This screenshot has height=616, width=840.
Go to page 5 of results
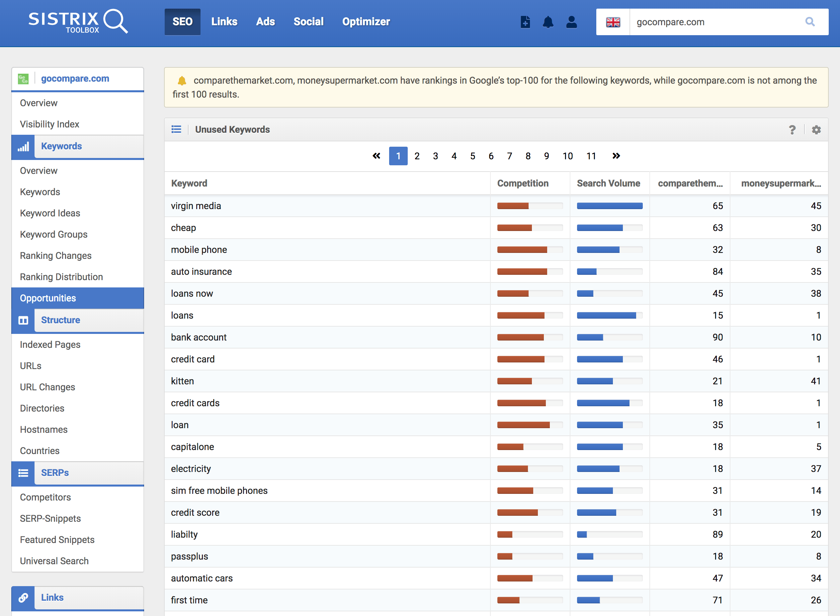(472, 156)
